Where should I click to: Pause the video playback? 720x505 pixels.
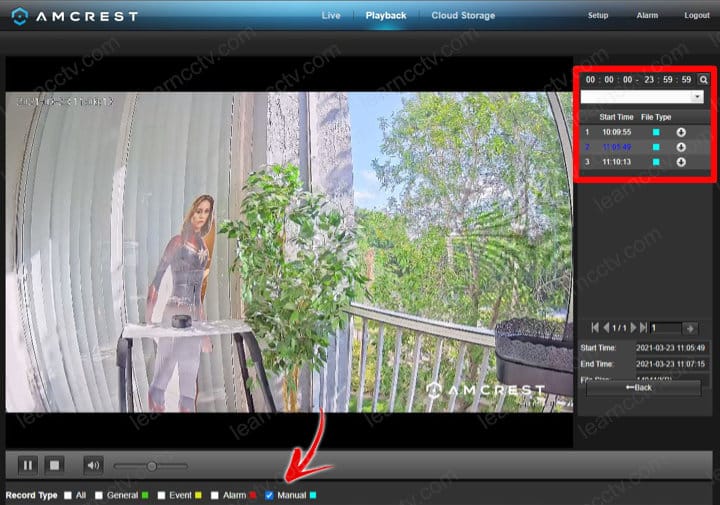[x=28, y=465]
